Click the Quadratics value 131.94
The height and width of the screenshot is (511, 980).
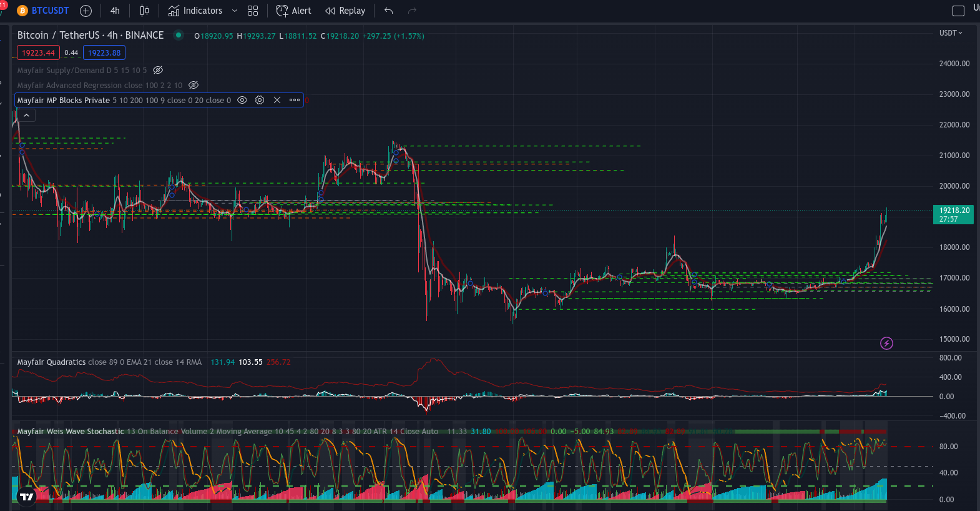[223, 362]
